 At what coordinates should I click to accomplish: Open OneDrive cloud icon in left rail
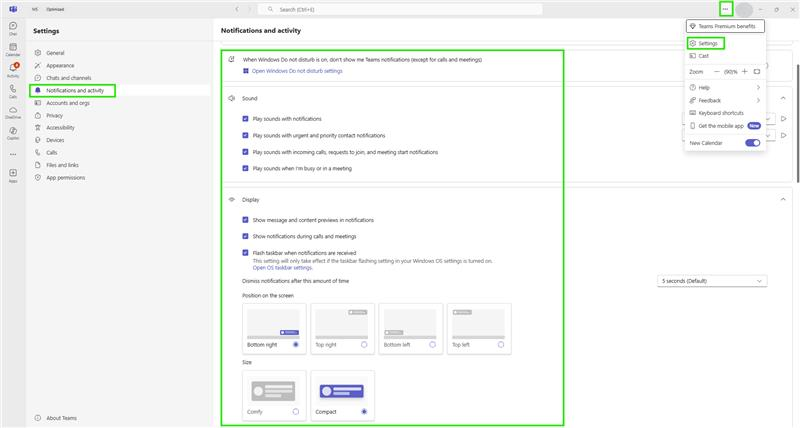13,112
